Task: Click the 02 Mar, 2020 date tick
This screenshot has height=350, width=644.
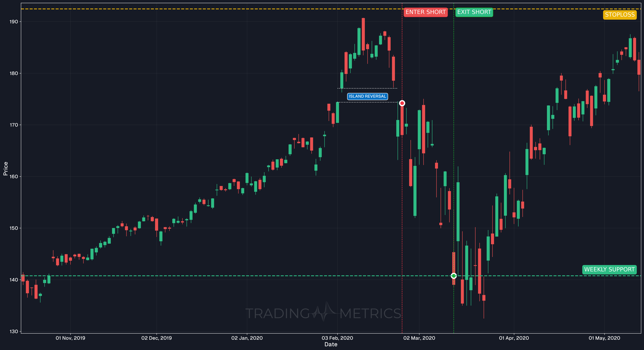Action: pos(419,338)
